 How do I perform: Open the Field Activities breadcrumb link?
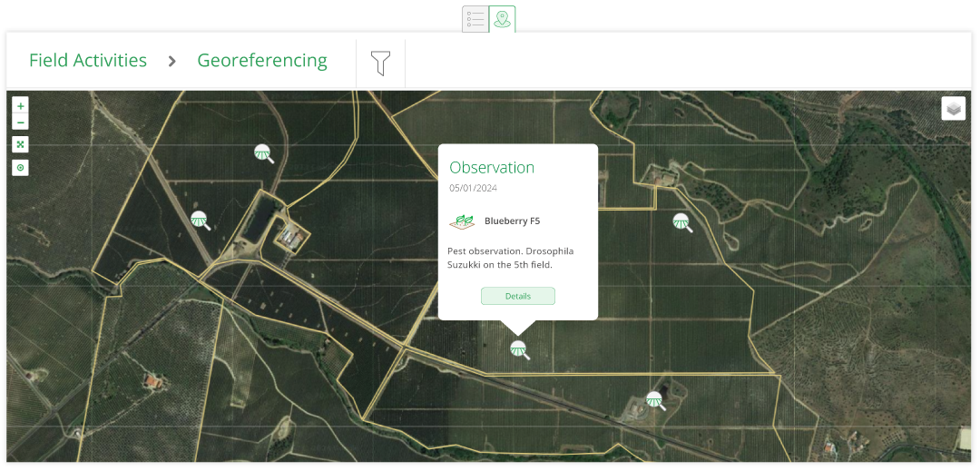tap(88, 61)
